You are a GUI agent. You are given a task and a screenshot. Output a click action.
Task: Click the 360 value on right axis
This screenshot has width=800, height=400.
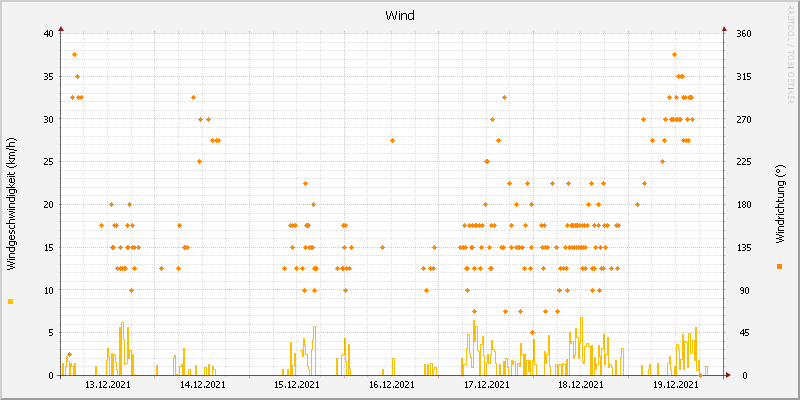[x=744, y=34]
